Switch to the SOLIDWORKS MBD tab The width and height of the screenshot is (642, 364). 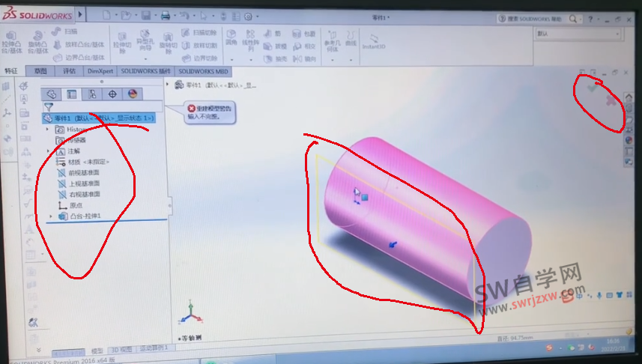[x=204, y=71]
